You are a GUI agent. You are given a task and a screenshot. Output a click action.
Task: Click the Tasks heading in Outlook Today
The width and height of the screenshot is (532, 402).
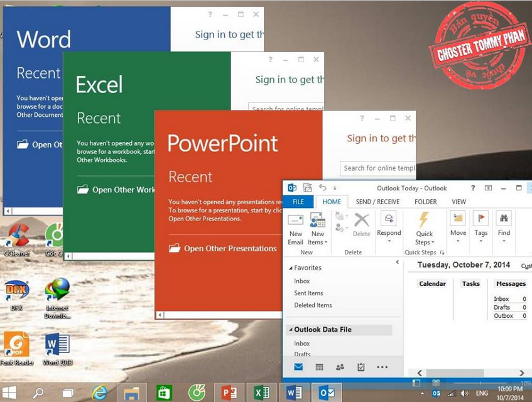click(x=471, y=284)
